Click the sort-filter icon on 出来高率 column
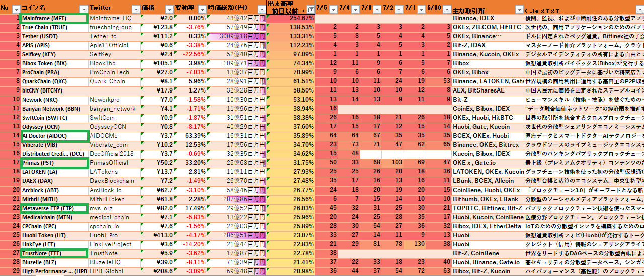The width and height of the screenshot is (644, 276). click(311, 10)
